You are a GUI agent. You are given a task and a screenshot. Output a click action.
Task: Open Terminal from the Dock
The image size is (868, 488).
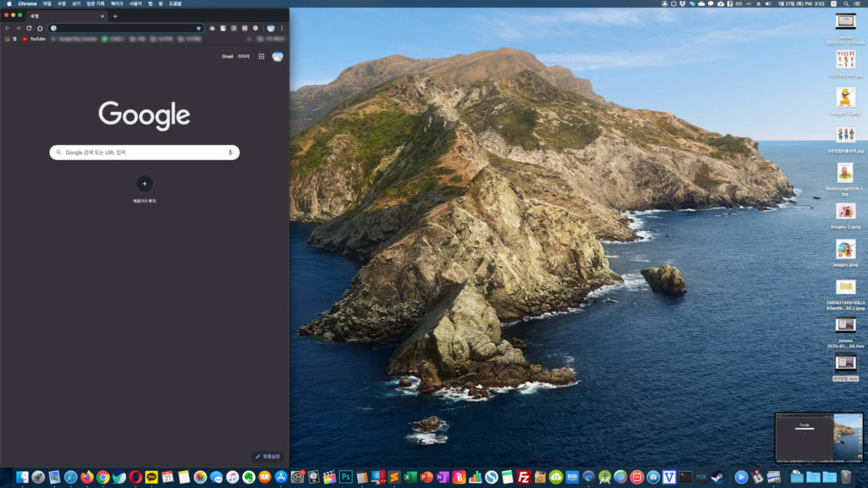pyautogui.click(x=685, y=477)
